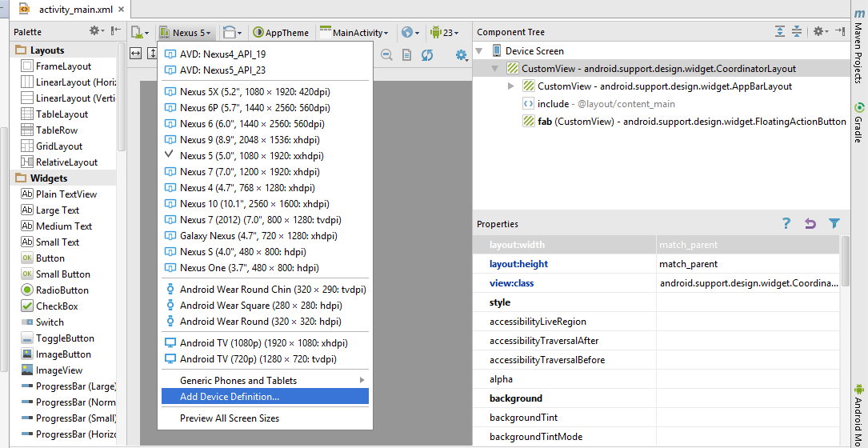Select Plain TextView widget

66,194
